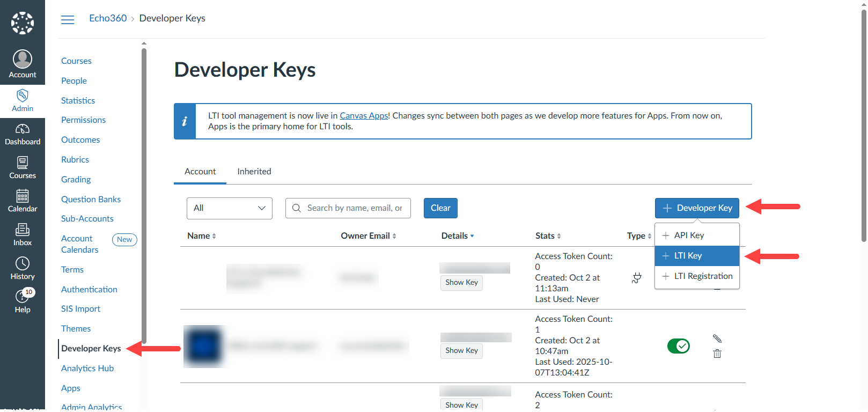Screen dimensions: 868x412
Task: Sort table by Owner Email column
Action: (369, 236)
